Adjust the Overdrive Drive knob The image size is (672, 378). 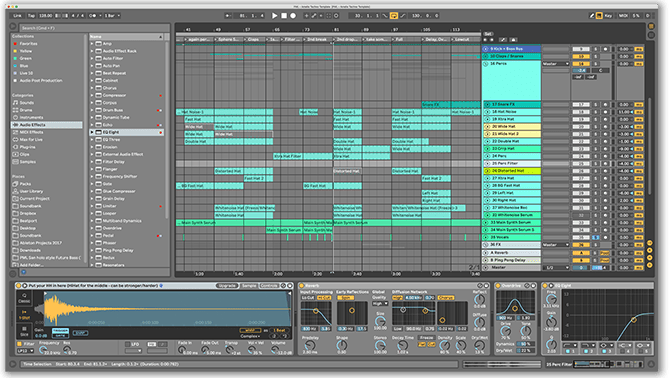(x=506, y=331)
